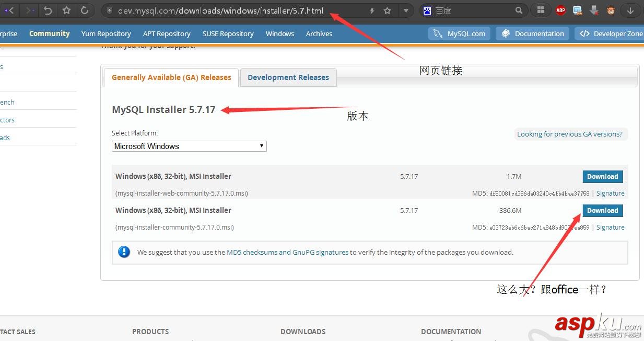Click the Baidu paw search engine icon
The height and width of the screenshot is (341, 644).
pos(428,10)
